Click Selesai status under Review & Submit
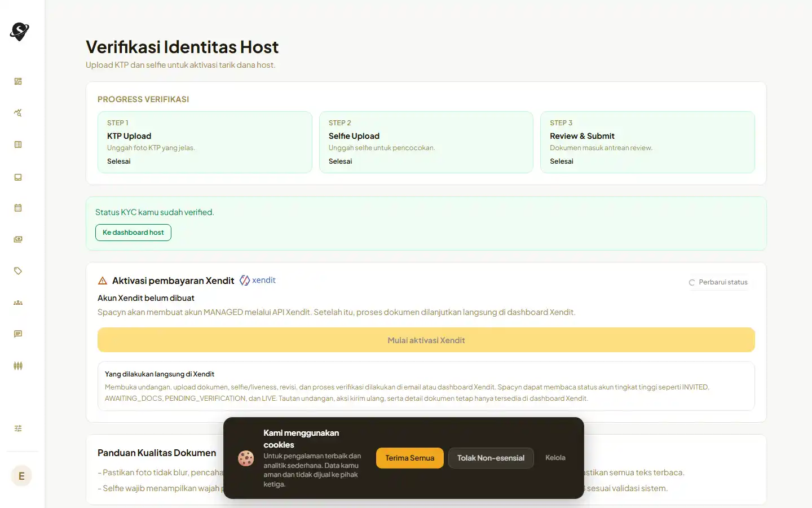This screenshot has height=508, width=812. coord(562,161)
